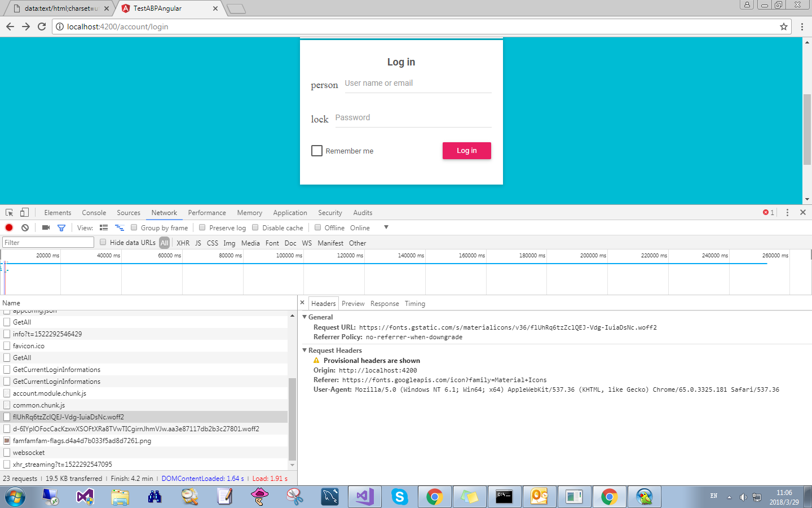Tick the Remember me checkbox
Screen dimensions: 812x508
(316, 151)
